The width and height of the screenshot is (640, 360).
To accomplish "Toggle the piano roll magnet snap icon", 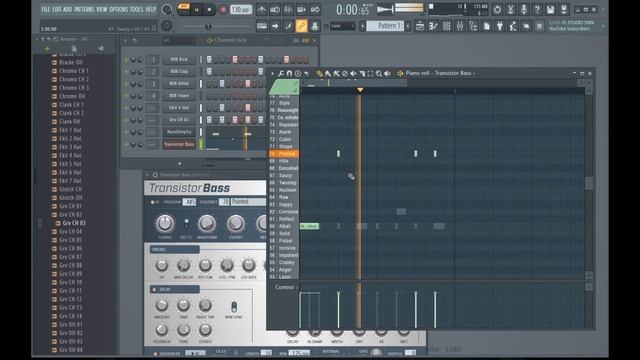I will coord(289,73).
